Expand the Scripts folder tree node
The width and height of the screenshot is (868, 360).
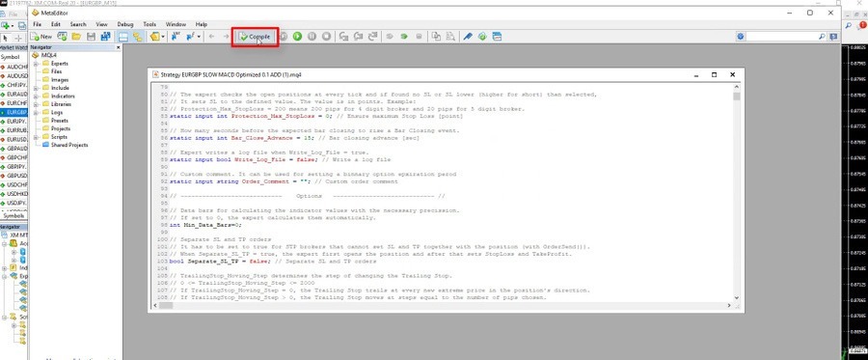pyautogui.click(x=36, y=137)
